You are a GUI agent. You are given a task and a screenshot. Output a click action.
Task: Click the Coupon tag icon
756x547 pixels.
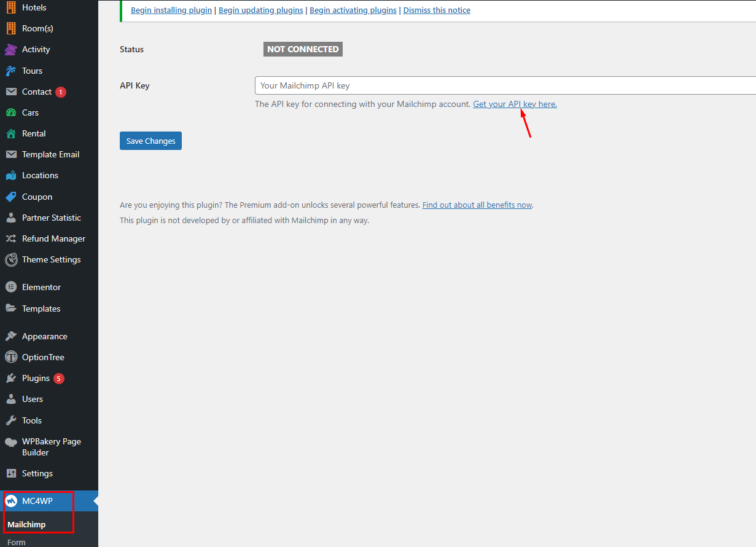[11, 197]
